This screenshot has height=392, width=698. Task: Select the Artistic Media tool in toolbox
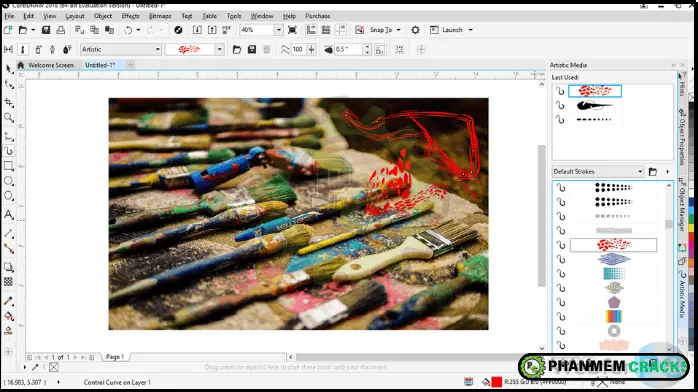(9, 151)
